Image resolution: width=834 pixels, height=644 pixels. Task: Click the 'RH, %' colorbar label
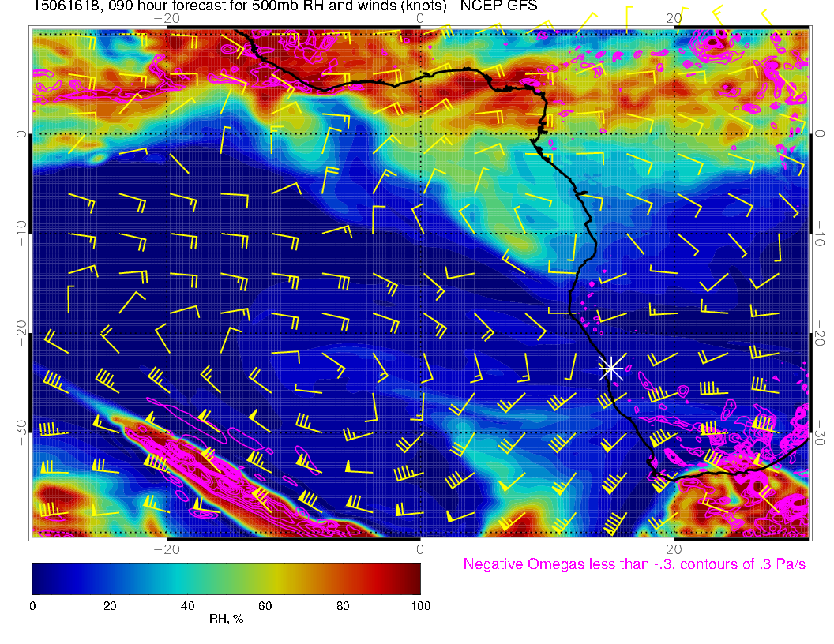click(226, 619)
